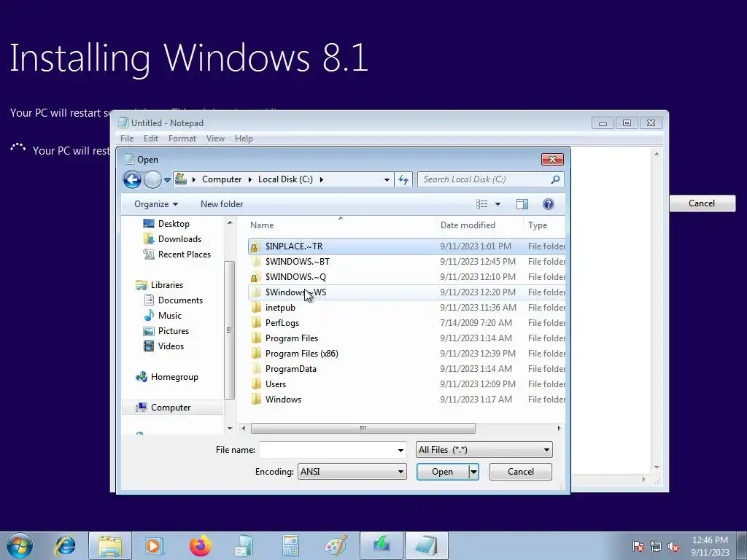Viewport: 747px width, 560px height.
Task: Open the view options dropdown arrow
Action: 498,204
